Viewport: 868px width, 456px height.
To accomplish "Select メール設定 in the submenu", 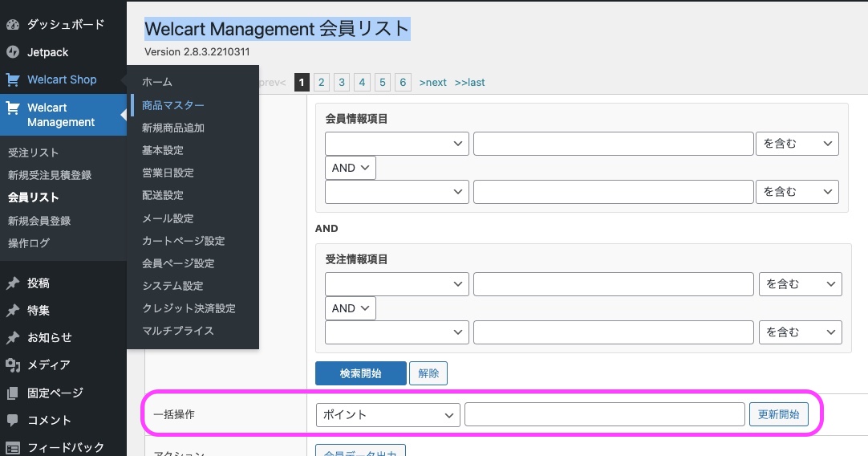I will click(x=168, y=218).
